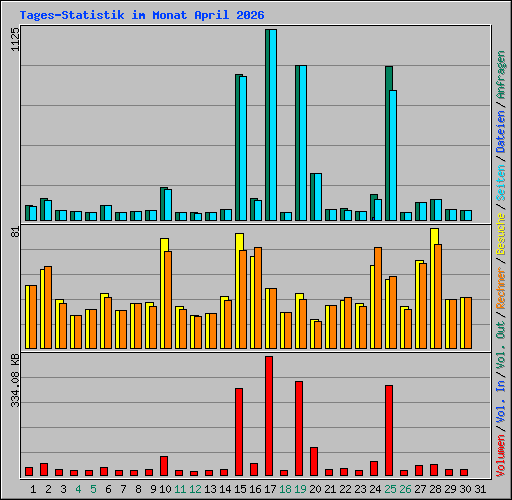Click the 'Anfragen' legend label
Screen dimensions: 512x500
pyautogui.click(x=501, y=75)
